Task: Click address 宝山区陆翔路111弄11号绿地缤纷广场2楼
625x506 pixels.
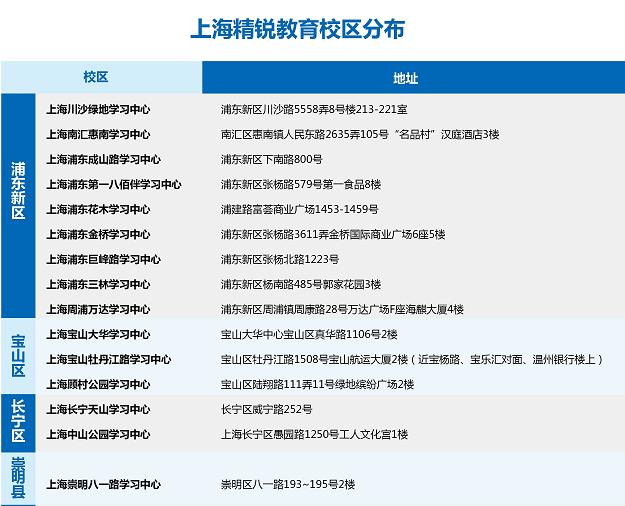Action: [x=317, y=384]
